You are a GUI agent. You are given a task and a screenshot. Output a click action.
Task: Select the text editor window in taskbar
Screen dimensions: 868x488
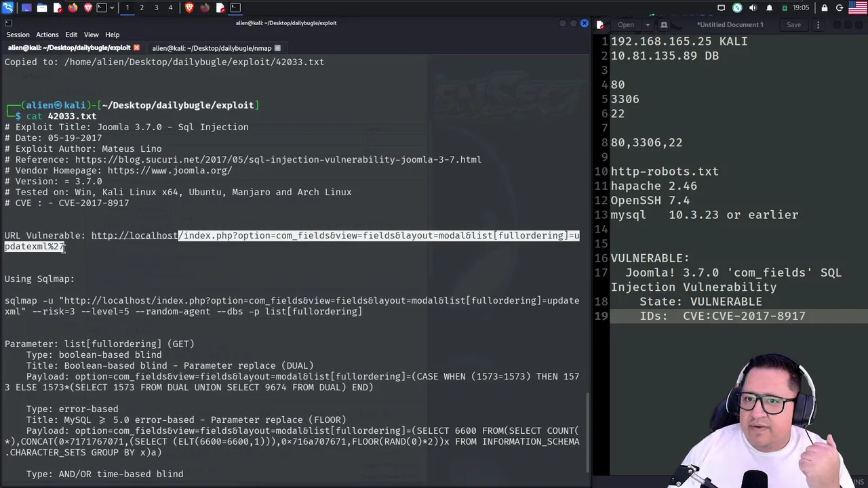(220, 7)
